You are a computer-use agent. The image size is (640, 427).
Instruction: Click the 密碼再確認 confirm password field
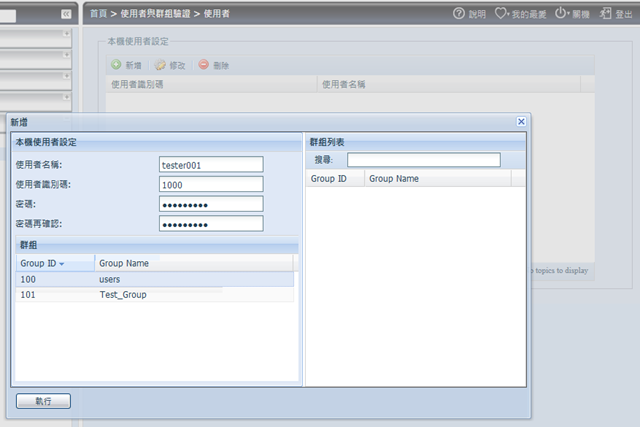[x=211, y=224]
